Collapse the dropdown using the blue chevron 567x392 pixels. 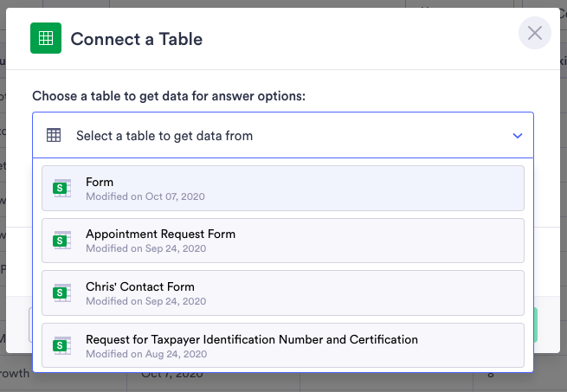click(x=518, y=136)
